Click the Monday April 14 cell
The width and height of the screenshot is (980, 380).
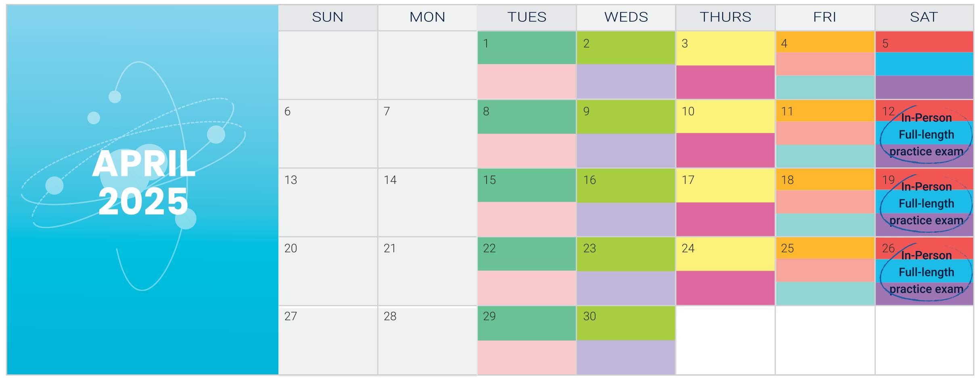point(427,203)
